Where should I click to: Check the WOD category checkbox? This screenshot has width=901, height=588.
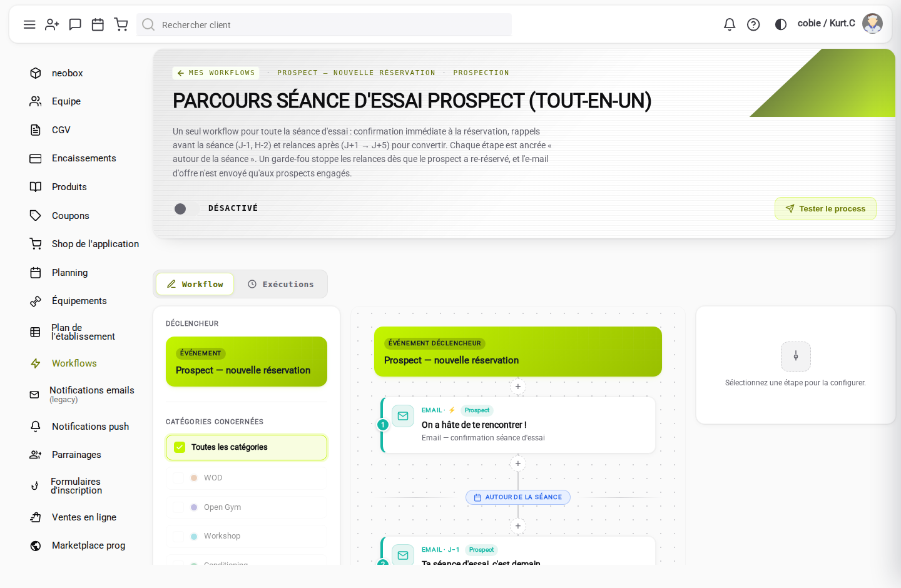click(178, 478)
